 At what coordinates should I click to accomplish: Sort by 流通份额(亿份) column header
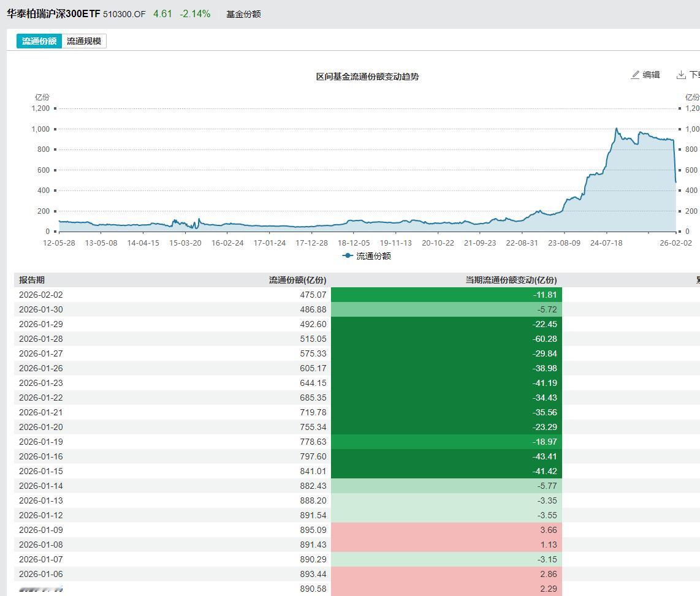coord(297,280)
